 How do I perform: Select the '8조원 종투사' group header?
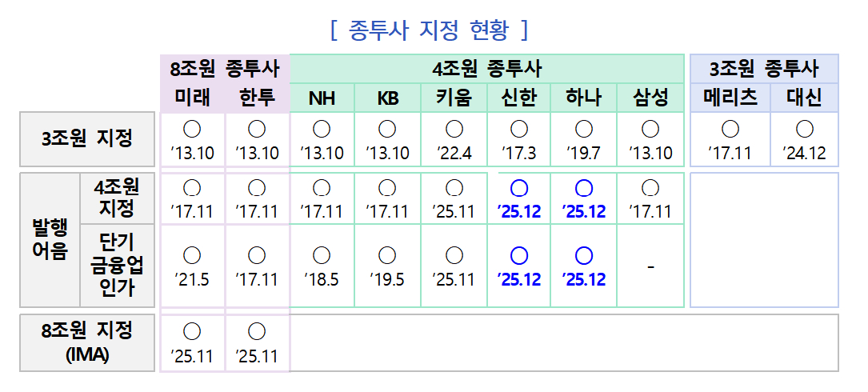[224, 68]
